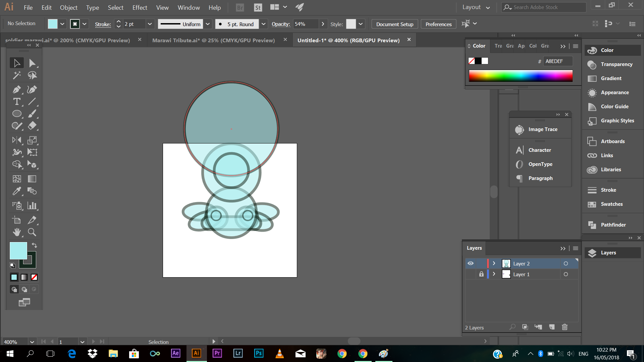
Task: Open the 5 pt. Round brush dropdown
Action: 264,24
